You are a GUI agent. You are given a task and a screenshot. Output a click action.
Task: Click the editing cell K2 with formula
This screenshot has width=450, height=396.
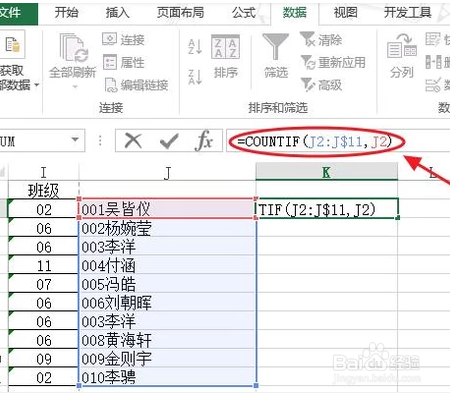pos(327,209)
